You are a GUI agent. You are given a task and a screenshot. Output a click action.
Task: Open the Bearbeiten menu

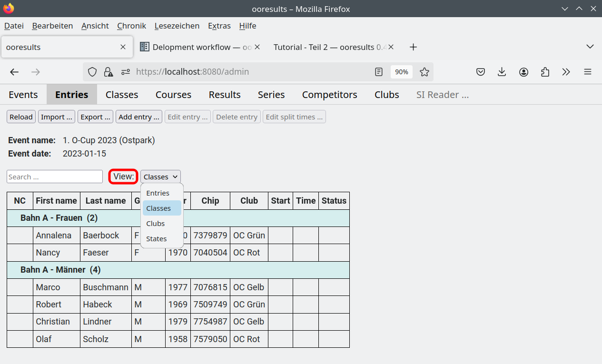52,26
